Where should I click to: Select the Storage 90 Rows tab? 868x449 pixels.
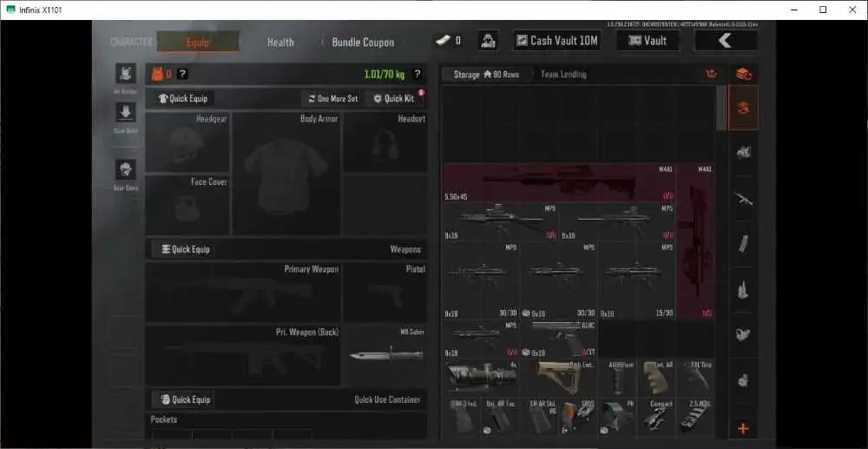[x=486, y=74]
